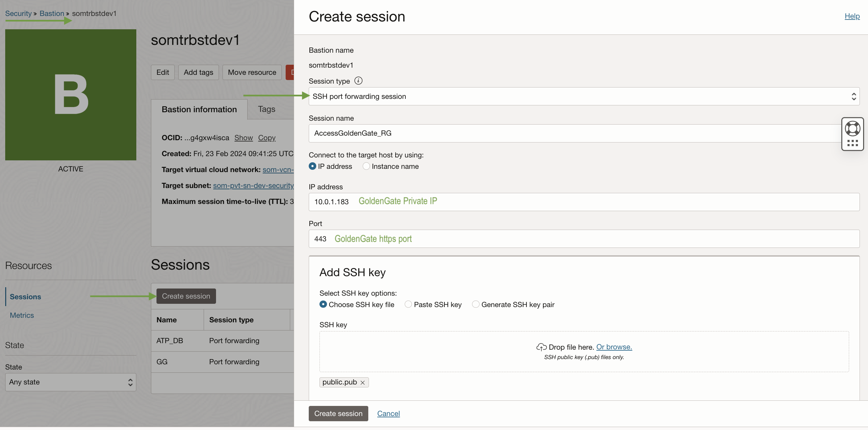Click into the Session name field

[x=573, y=133]
